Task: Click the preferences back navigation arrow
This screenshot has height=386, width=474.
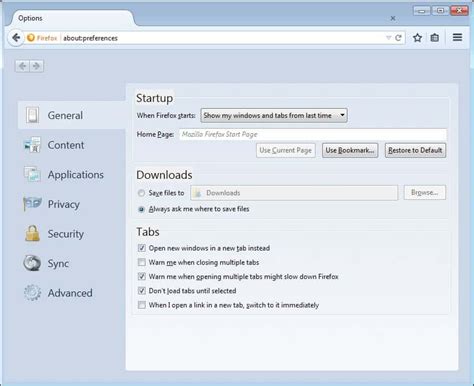Action: [x=22, y=66]
